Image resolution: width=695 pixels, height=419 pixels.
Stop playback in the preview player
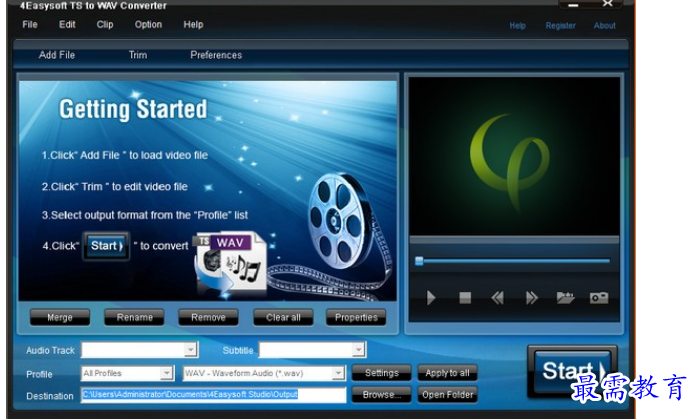(x=465, y=298)
